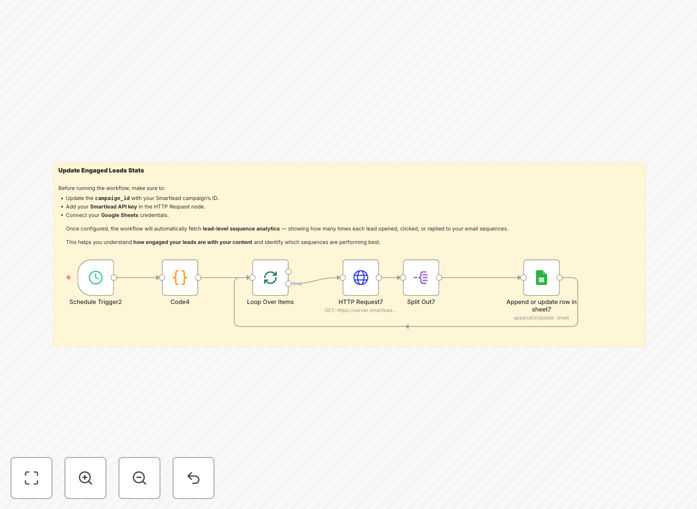Select the Google Sheets append row node
This screenshot has width=697, height=509.
[541, 277]
